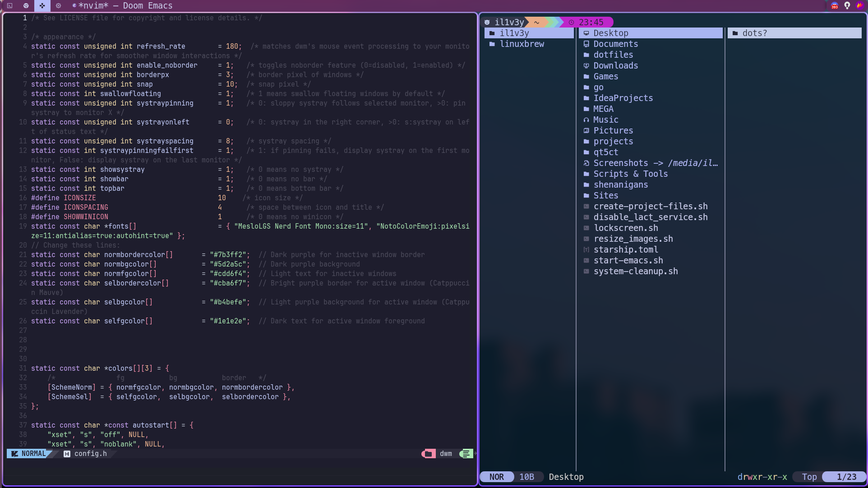Click the symlink icon next to Screenshots
The width and height of the screenshot is (868, 488).
pos(586,163)
